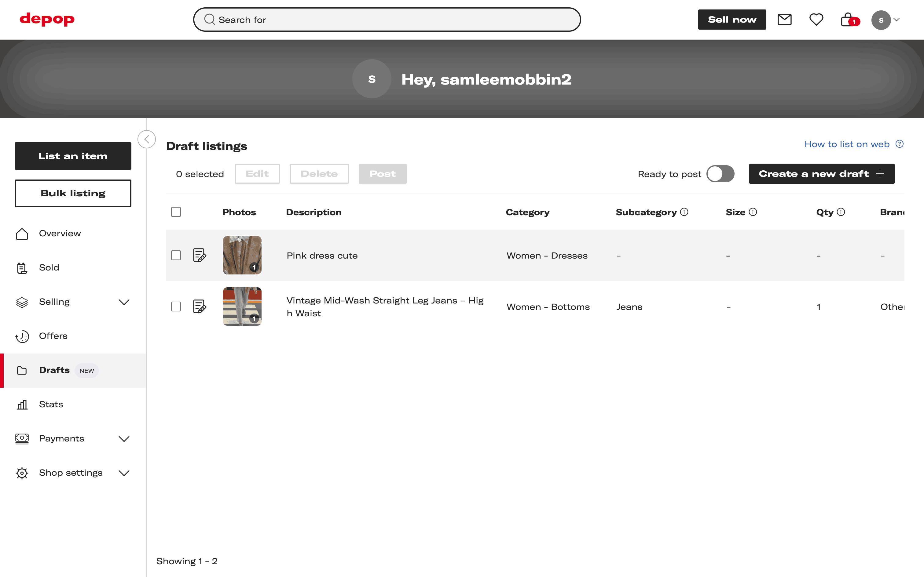Open the Overview page
Viewport: 924px width, 577px height.
coord(60,233)
